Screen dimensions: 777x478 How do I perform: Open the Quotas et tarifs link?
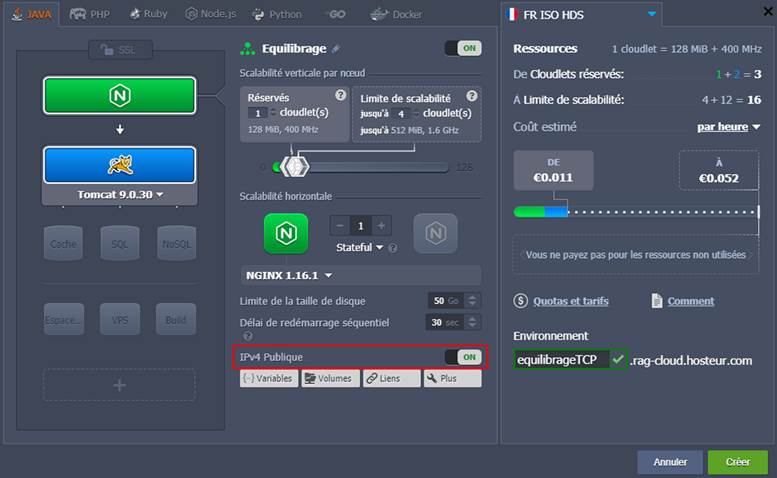(x=569, y=301)
